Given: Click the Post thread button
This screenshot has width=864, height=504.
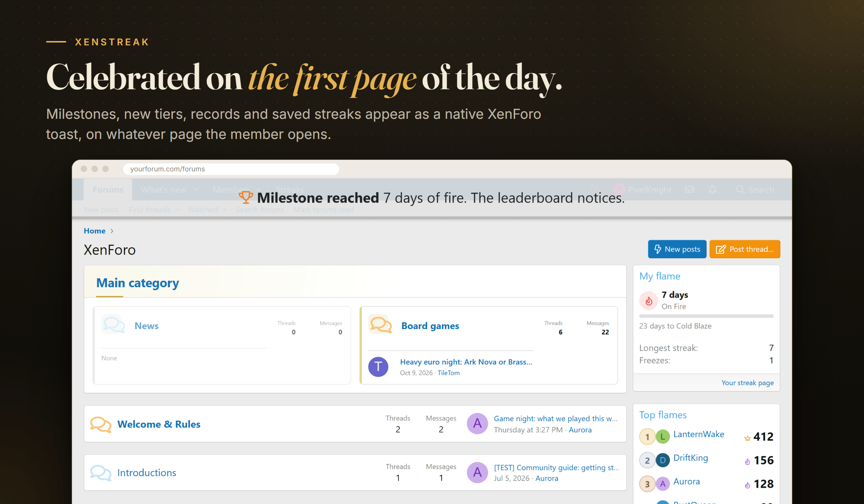Looking at the screenshot, I should coord(745,249).
